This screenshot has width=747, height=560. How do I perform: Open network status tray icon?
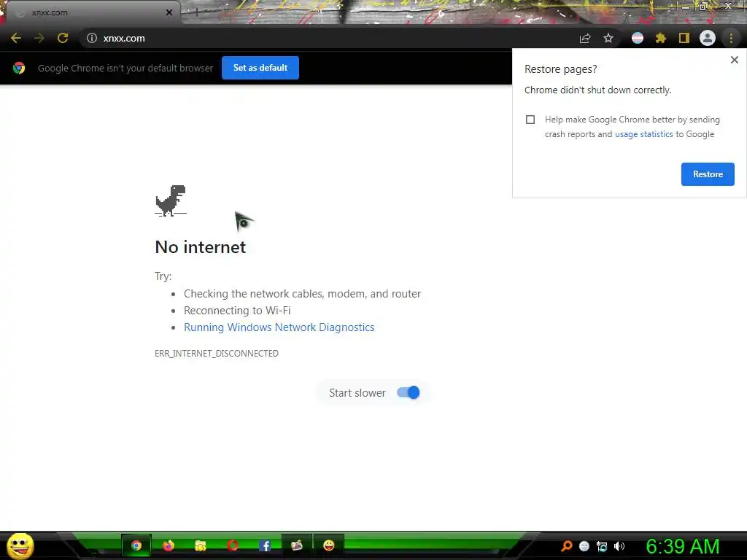(602, 546)
